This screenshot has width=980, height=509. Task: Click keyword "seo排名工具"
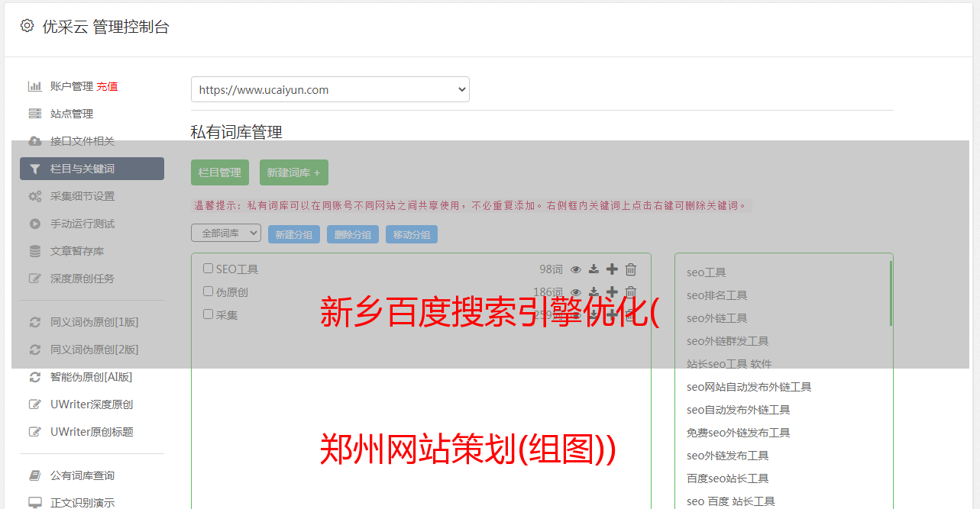click(717, 295)
